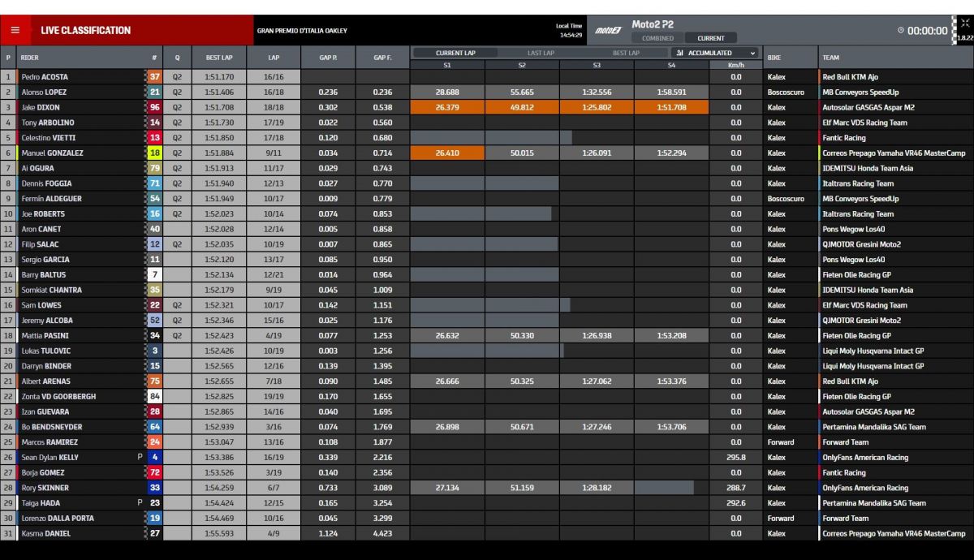Select rider Ai OGURA
The height and width of the screenshot is (560, 974).
[38, 168]
